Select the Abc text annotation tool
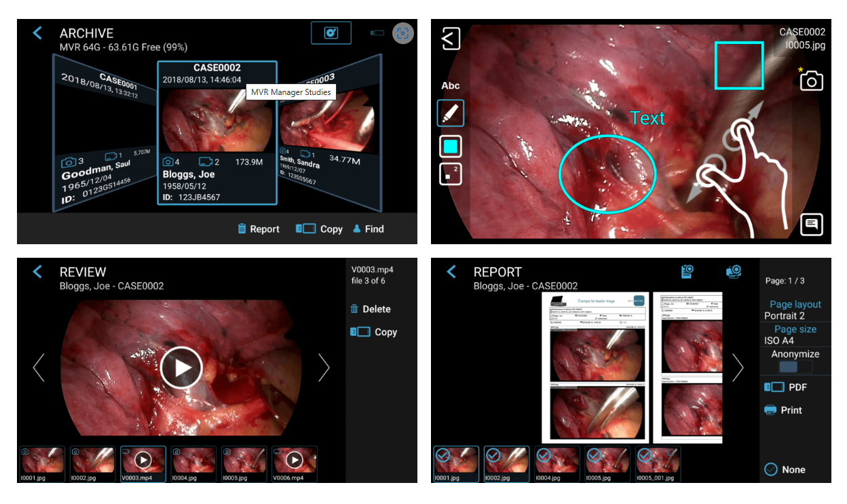The image size is (847, 504). click(x=451, y=85)
